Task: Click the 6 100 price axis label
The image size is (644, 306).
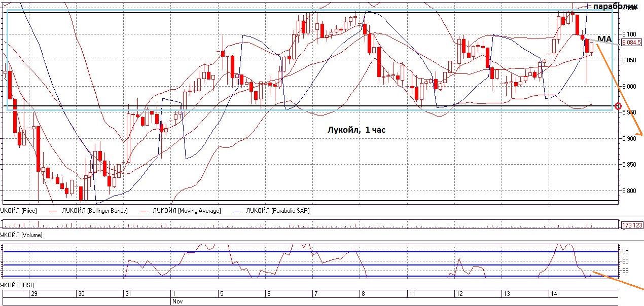Action: coord(628,34)
